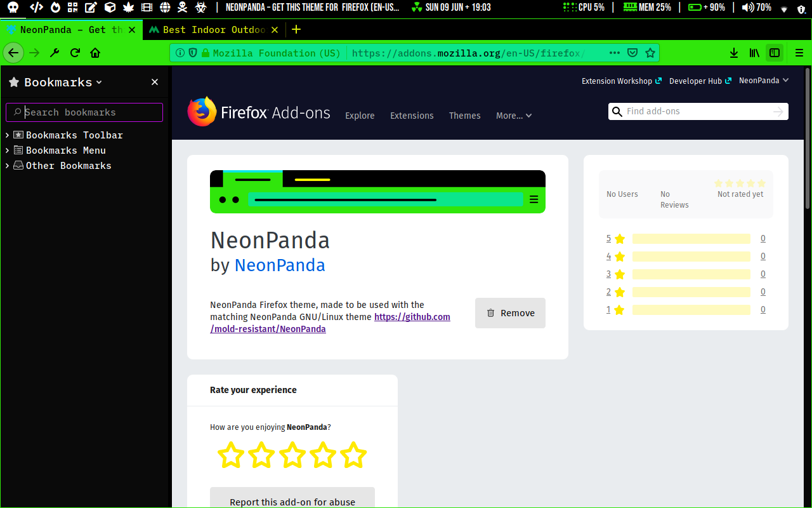Report this add-on for abuse
The image size is (812, 508).
pos(292,498)
